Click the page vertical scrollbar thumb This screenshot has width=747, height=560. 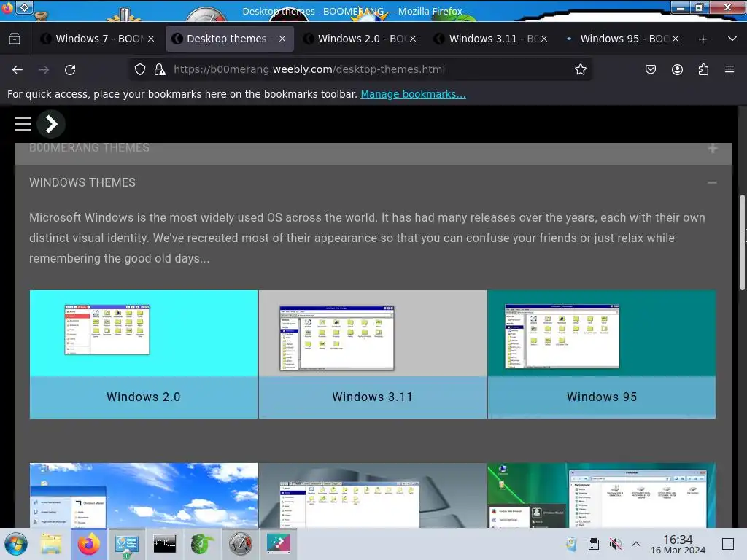[742, 242]
